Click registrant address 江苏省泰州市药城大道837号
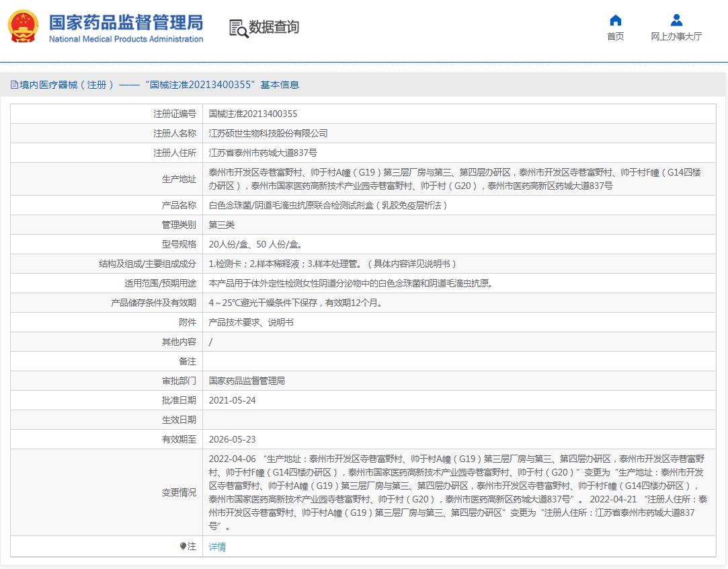This screenshot has width=728, height=569. pyautogui.click(x=263, y=153)
